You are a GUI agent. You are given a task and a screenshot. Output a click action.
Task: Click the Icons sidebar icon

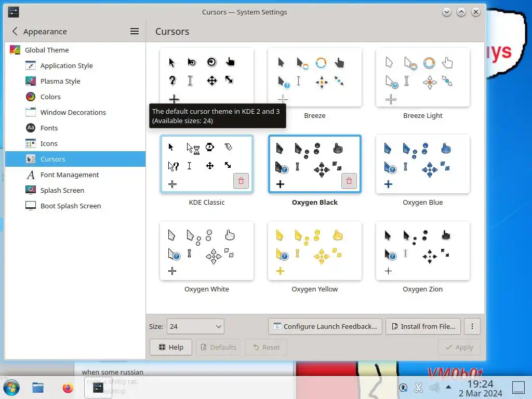31,143
